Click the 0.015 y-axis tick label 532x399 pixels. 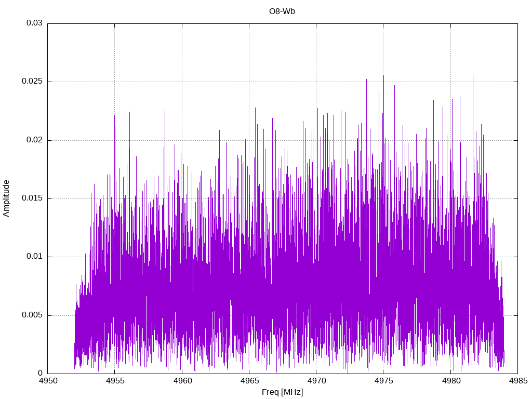[x=32, y=198]
